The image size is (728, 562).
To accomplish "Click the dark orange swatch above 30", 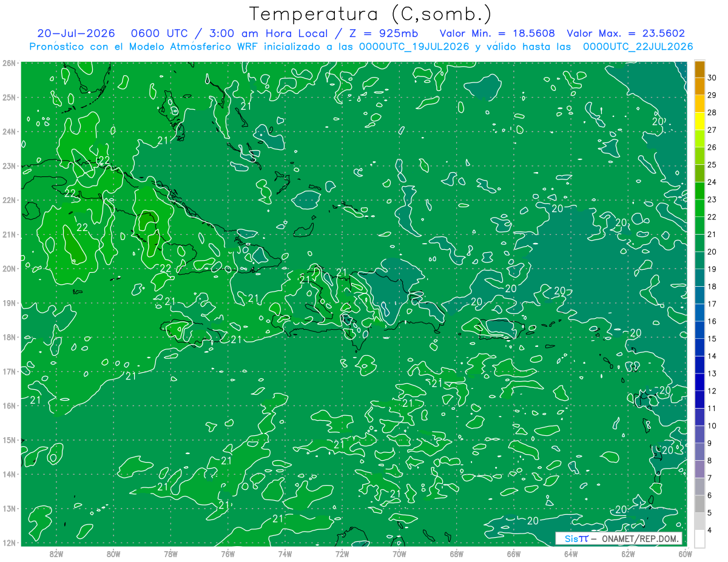I will pos(699,69).
